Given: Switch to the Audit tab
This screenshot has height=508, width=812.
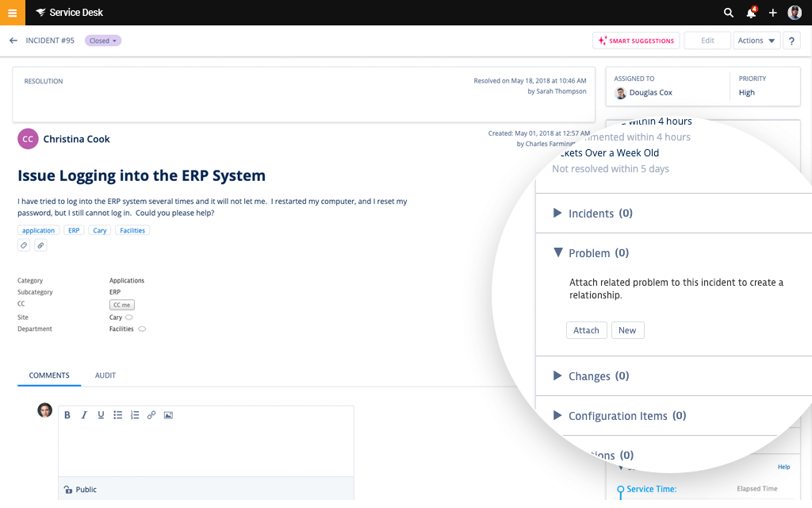Looking at the screenshot, I should tap(105, 375).
